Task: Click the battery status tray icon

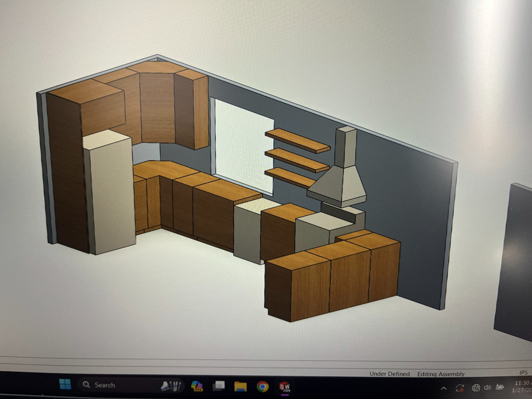Action: pyautogui.click(x=499, y=387)
